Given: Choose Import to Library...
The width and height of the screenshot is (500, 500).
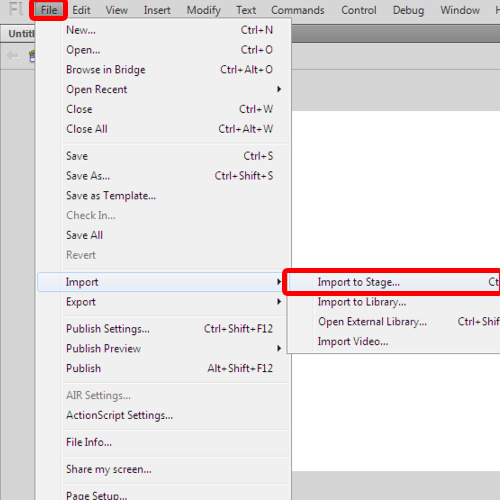Looking at the screenshot, I should tap(394, 302).
